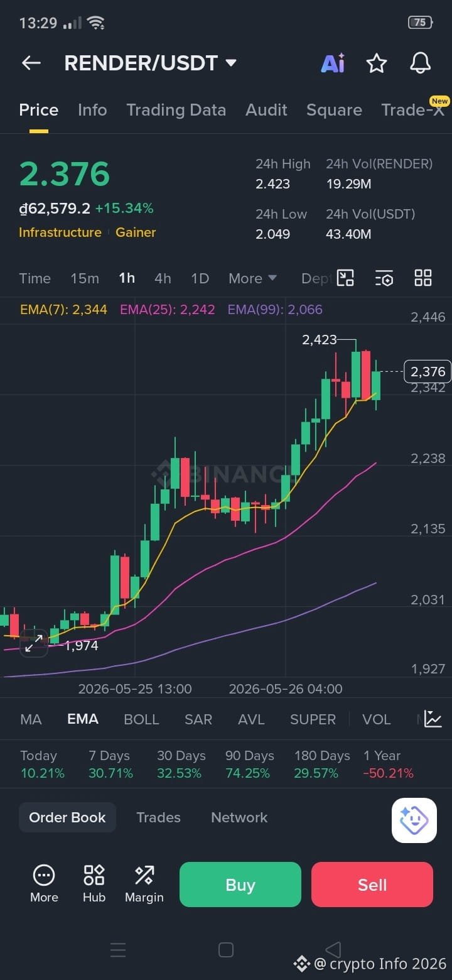Enable the VOL indicator

pos(377,719)
